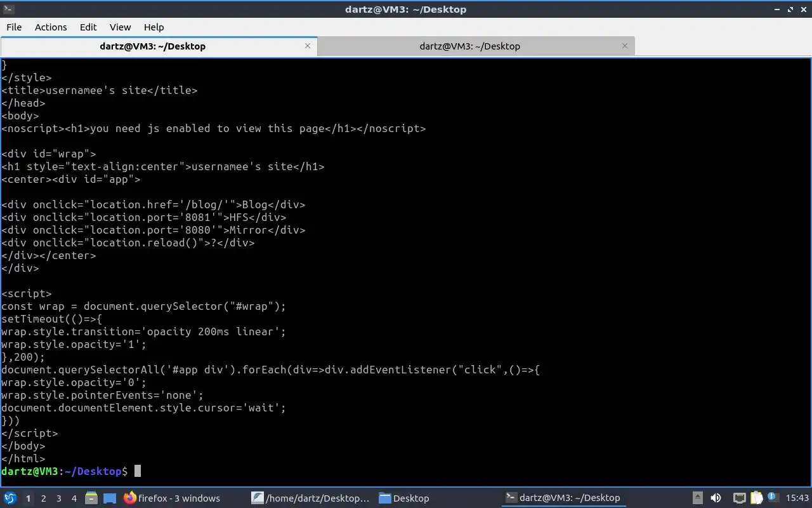812x508 pixels.
Task: Click the h1 text-align:center line
Action: click(x=162, y=166)
